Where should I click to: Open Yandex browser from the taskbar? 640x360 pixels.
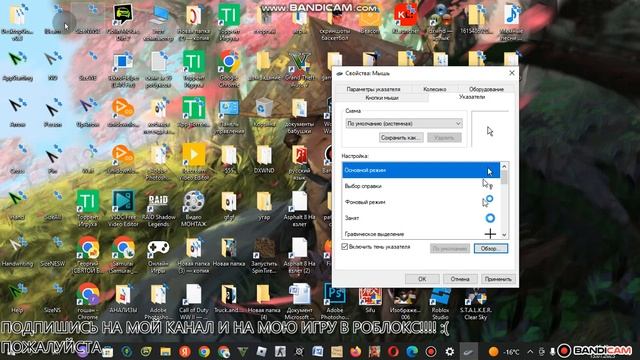click(184, 351)
